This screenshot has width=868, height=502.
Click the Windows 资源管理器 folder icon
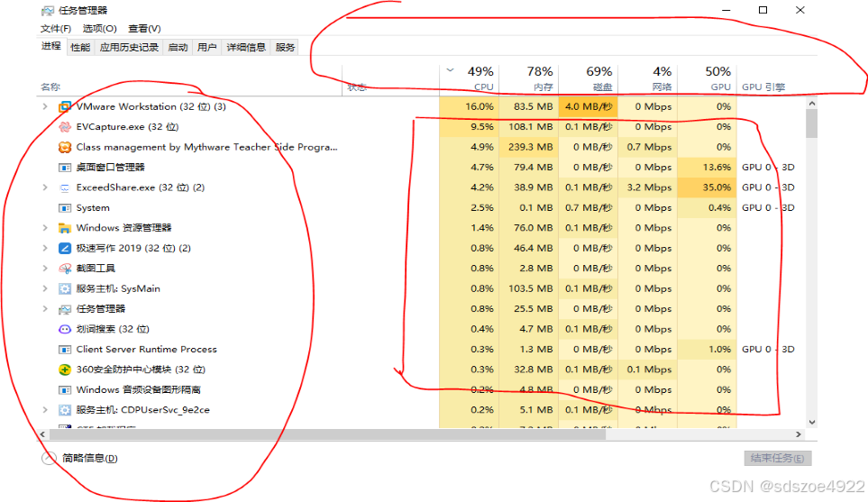point(65,228)
